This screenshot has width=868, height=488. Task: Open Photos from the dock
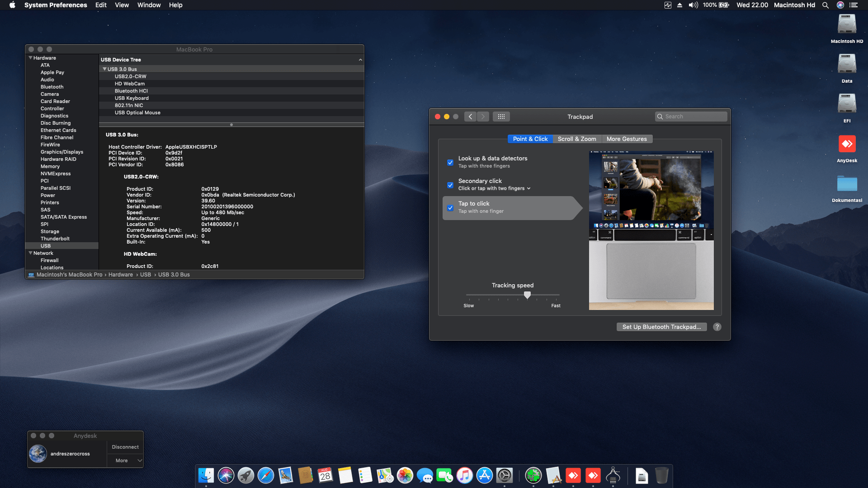(x=405, y=475)
